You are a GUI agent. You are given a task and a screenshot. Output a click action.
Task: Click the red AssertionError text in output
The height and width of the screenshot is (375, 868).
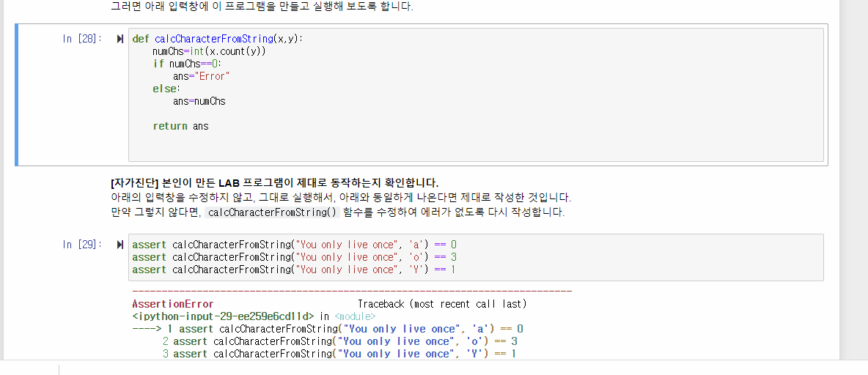click(173, 304)
